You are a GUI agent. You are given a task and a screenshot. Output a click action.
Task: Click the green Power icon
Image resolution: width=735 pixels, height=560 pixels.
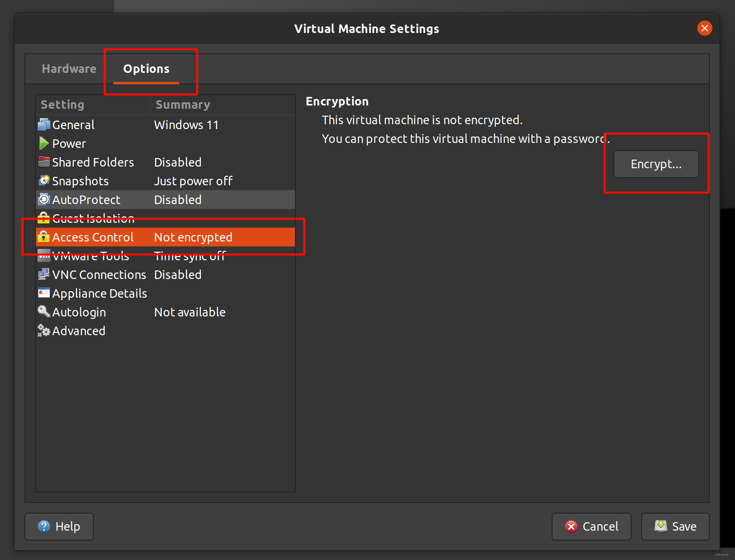[x=44, y=143]
